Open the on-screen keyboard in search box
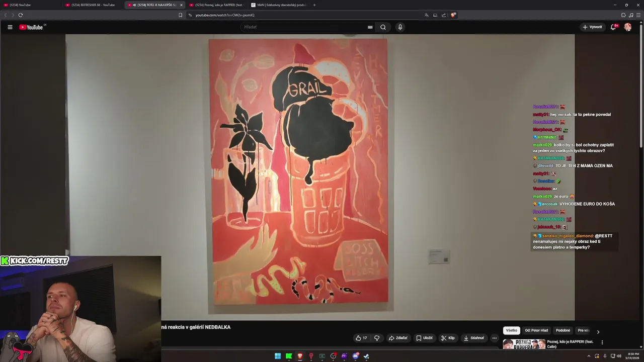The width and height of the screenshot is (644, 362). point(370,27)
